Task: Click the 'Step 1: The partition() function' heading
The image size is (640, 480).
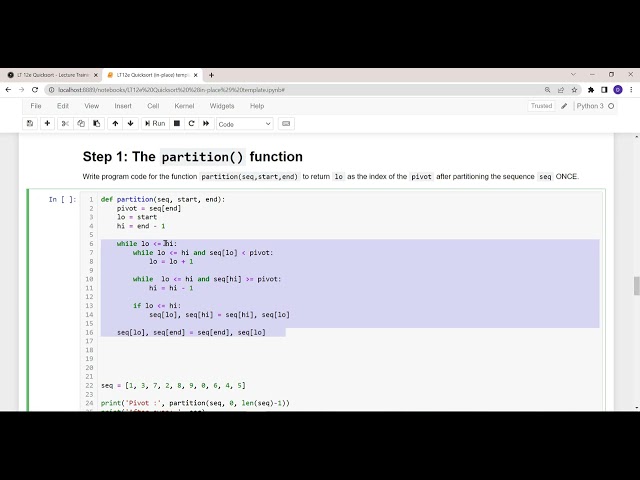Action: pos(193,157)
